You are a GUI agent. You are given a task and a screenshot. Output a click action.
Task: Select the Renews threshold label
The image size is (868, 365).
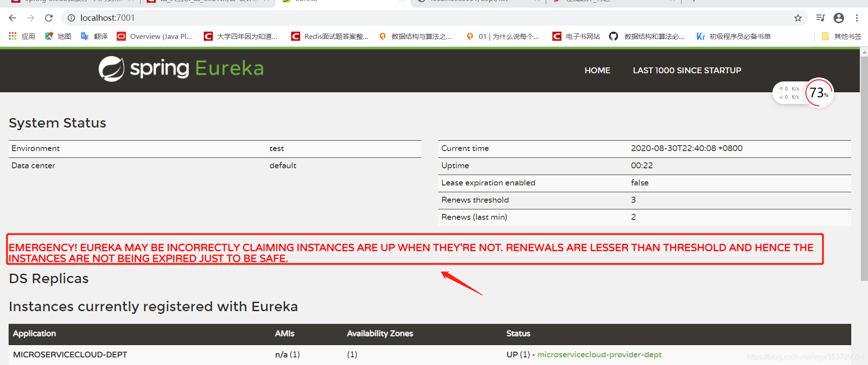(x=475, y=200)
